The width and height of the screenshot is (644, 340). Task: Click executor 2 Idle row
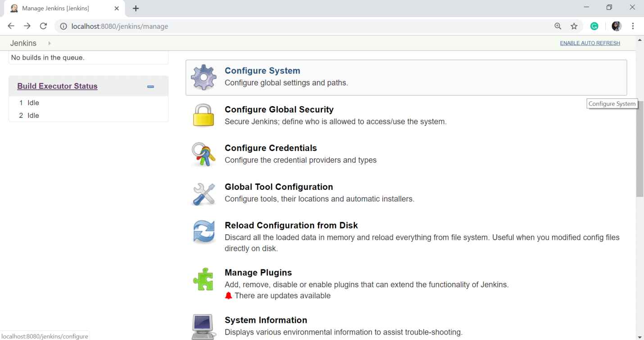coord(88,115)
